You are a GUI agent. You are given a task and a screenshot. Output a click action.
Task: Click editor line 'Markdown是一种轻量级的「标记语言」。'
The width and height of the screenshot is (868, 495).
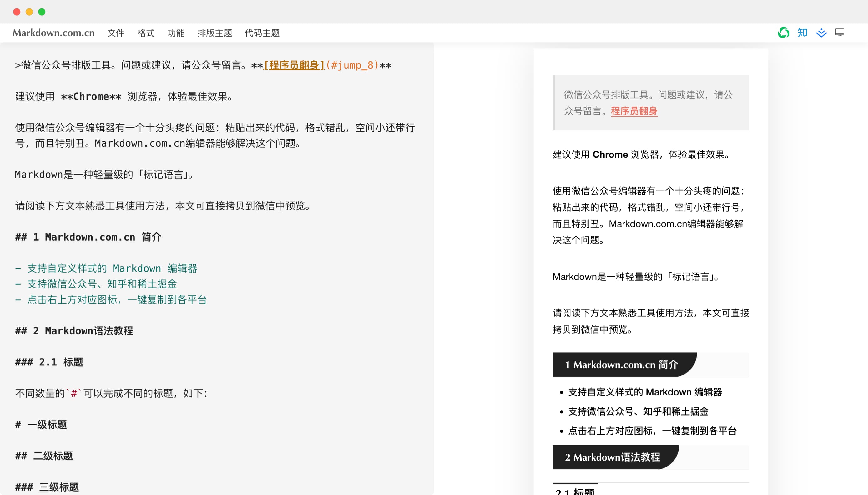pos(105,175)
